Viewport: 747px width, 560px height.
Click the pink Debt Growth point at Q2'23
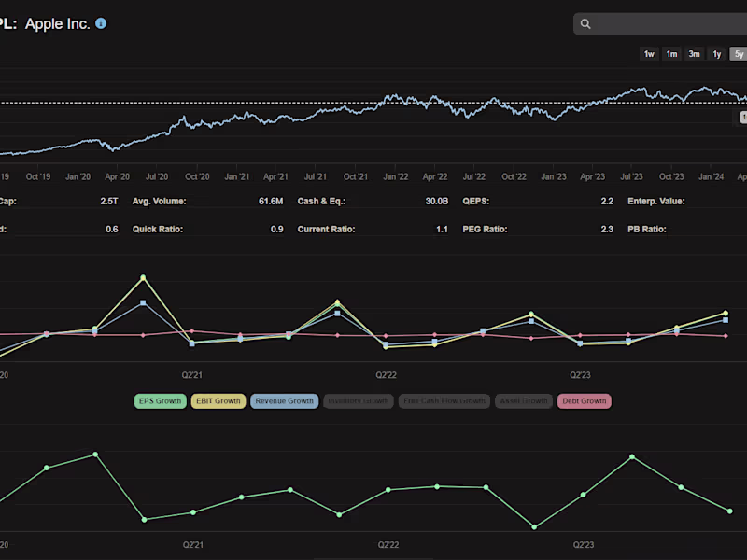[x=580, y=335]
